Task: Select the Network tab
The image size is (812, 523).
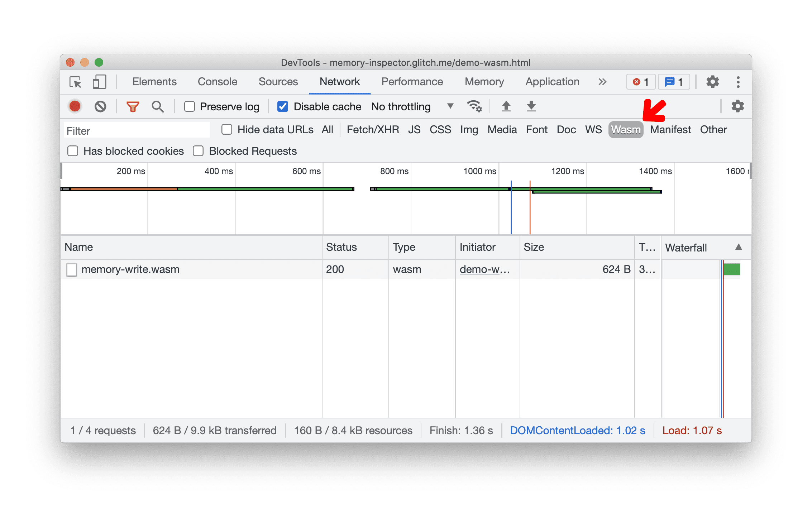Action: pyautogui.click(x=339, y=82)
